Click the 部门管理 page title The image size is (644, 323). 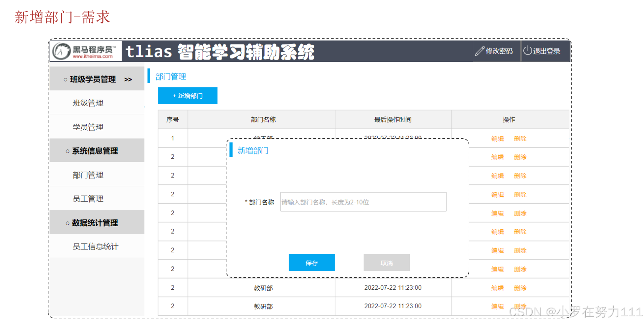tap(171, 77)
